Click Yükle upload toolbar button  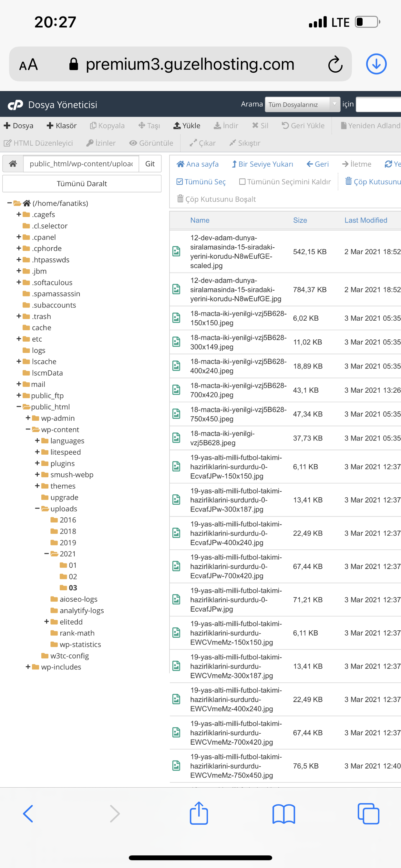[x=187, y=126]
